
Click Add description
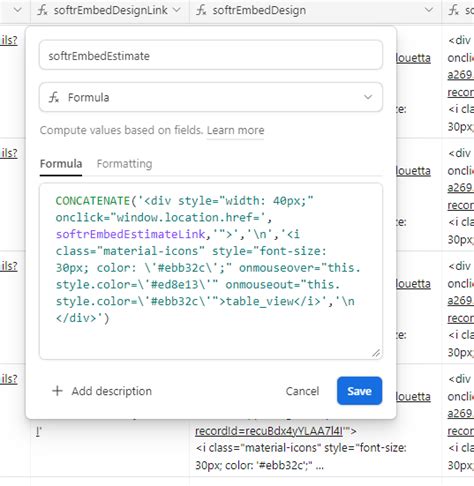point(102,391)
